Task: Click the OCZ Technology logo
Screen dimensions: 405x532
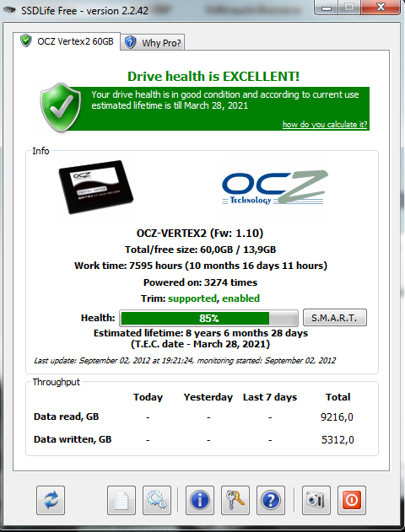Action: [x=274, y=188]
